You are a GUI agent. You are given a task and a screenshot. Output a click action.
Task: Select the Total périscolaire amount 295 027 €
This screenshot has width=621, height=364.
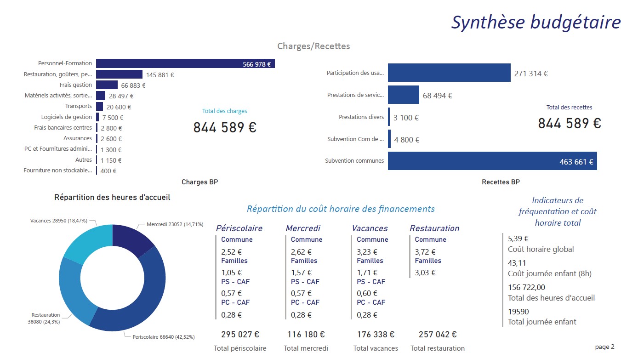pyautogui.click(x=240, y=335)
